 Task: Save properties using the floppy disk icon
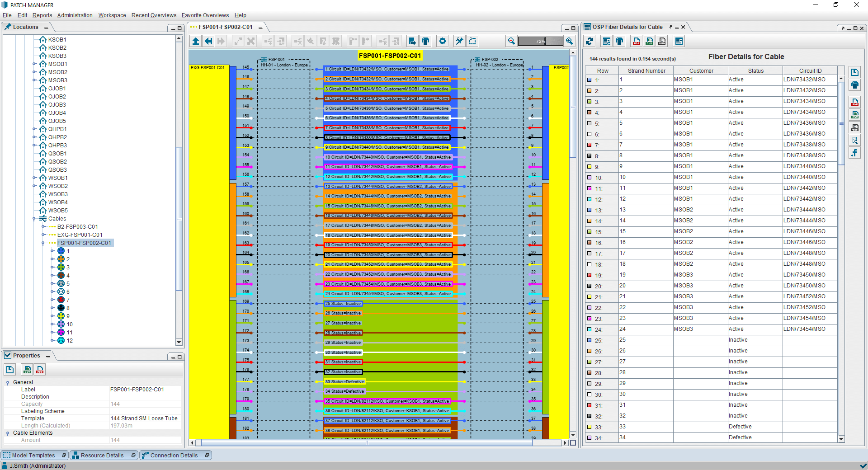click(x=10, y=370)
